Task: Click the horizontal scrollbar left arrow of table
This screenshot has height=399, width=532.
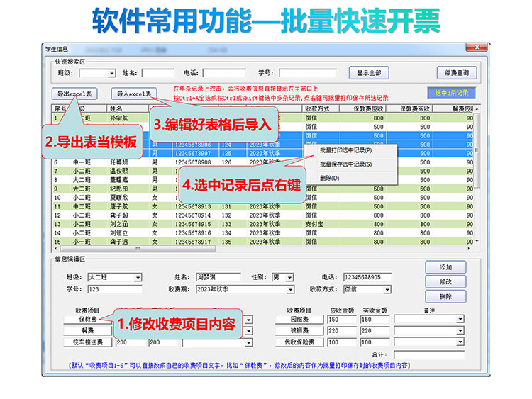Action: click(x=55, y=249)
